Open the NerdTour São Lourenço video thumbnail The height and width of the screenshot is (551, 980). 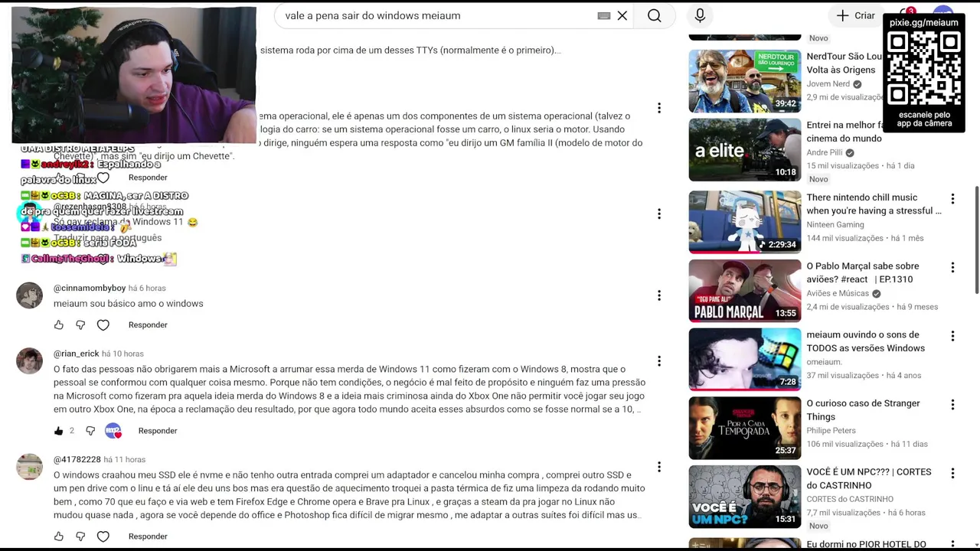(745, 81)
